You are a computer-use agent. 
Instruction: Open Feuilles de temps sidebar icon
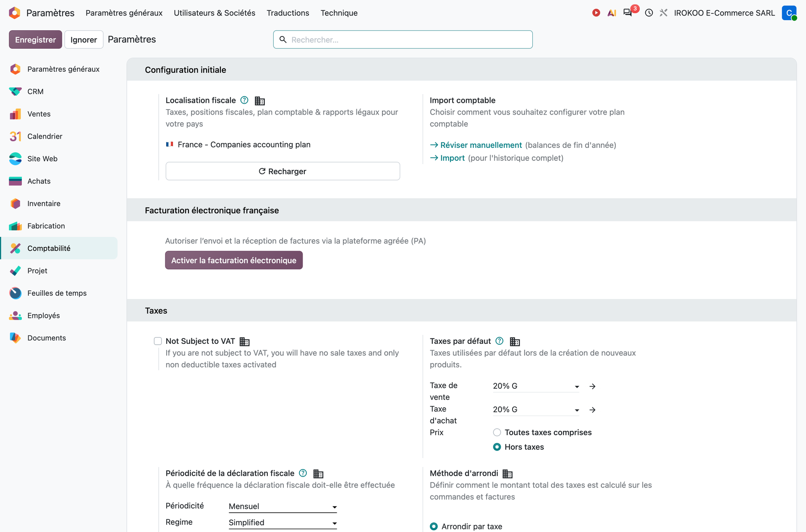pos(16,293)
